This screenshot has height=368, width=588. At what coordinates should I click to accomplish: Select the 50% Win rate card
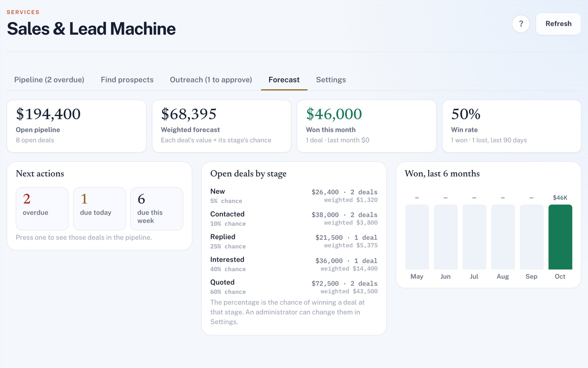click(512, 126)
